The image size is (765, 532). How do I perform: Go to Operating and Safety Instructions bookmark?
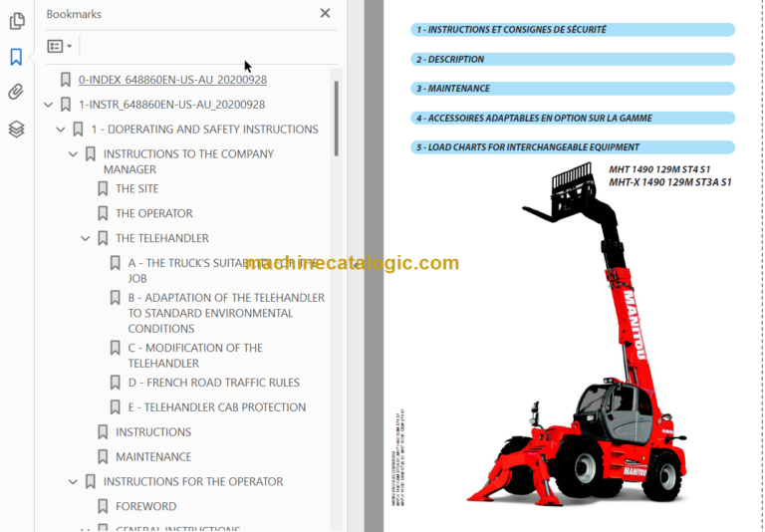click(204, 130)
